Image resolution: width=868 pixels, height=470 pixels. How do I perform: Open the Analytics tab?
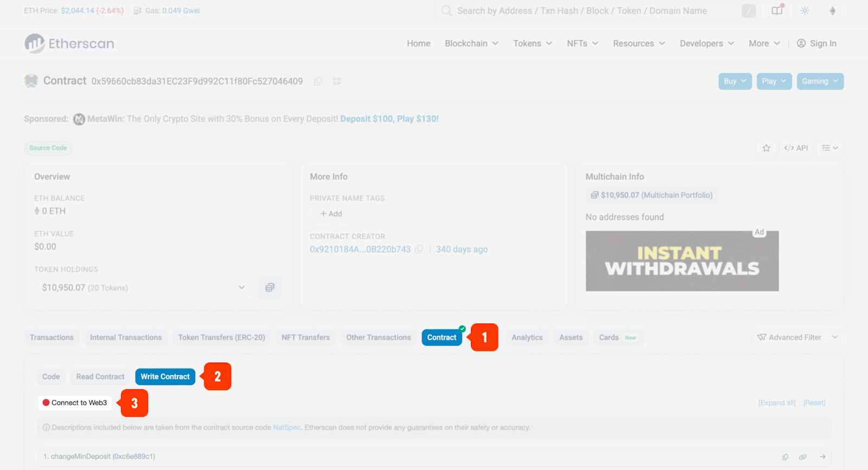coord(527,338)
